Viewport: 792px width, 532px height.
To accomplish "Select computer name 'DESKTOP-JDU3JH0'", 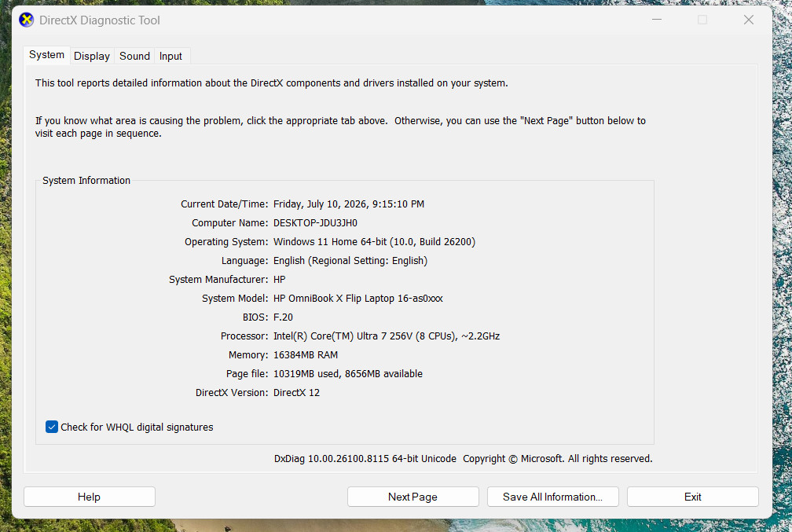I will pyautogui.click(x=315, y=223).
